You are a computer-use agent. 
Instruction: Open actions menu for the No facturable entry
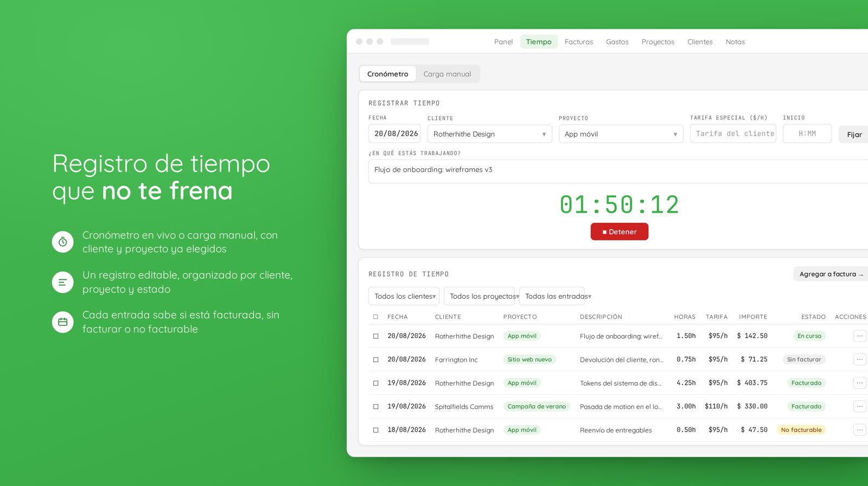[x=859, y=430]
